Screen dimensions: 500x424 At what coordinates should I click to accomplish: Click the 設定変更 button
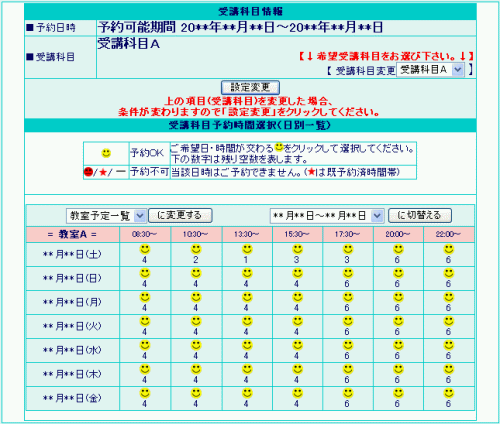pos(250,88)
